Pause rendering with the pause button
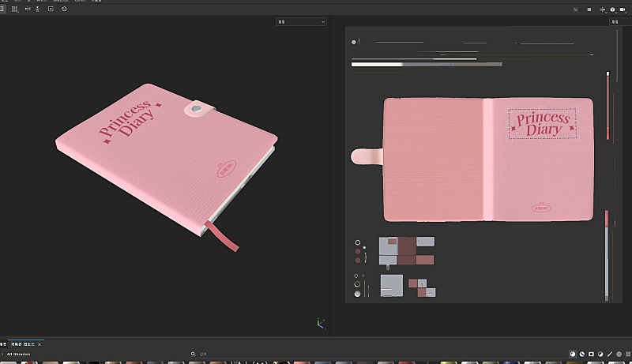 [589, 9]
